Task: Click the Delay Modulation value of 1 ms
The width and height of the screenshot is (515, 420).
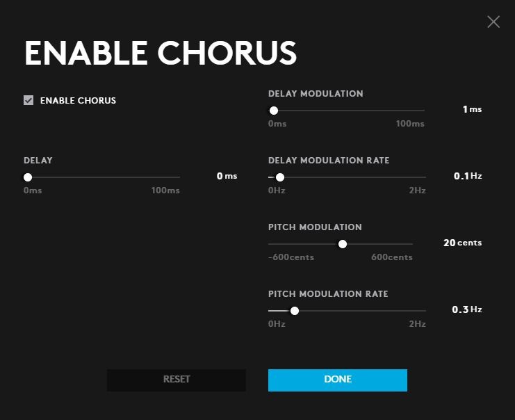Action: tap(472, 110)
